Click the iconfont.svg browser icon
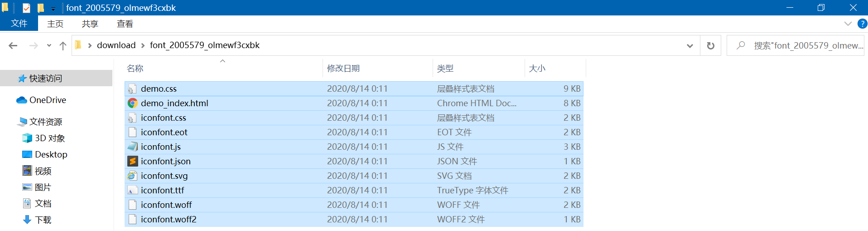The height and width of the screenshot is (231, 868). click(x=132, y=176)
